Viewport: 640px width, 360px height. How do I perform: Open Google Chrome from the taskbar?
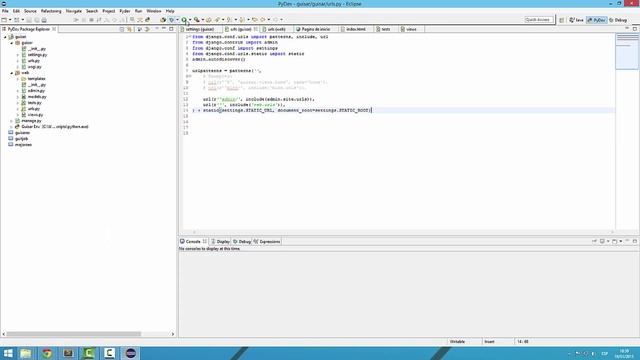[47, 353]
